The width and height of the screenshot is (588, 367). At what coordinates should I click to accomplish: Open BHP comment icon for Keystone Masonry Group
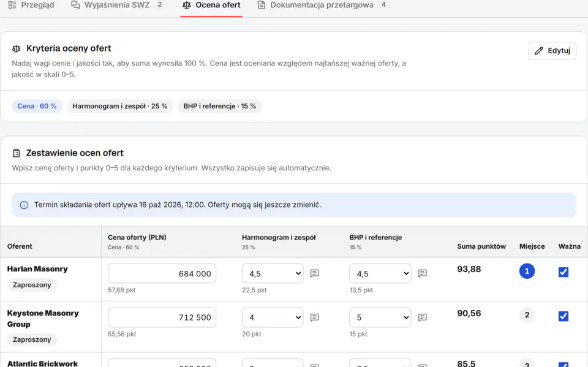pyautogui.click(x=422, y=317)
